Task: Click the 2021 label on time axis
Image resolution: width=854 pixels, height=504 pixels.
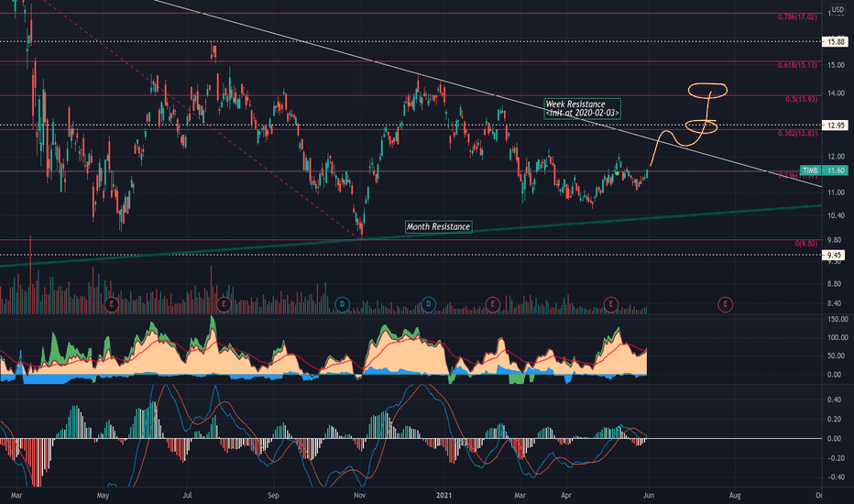Action: tap(444, 495)
